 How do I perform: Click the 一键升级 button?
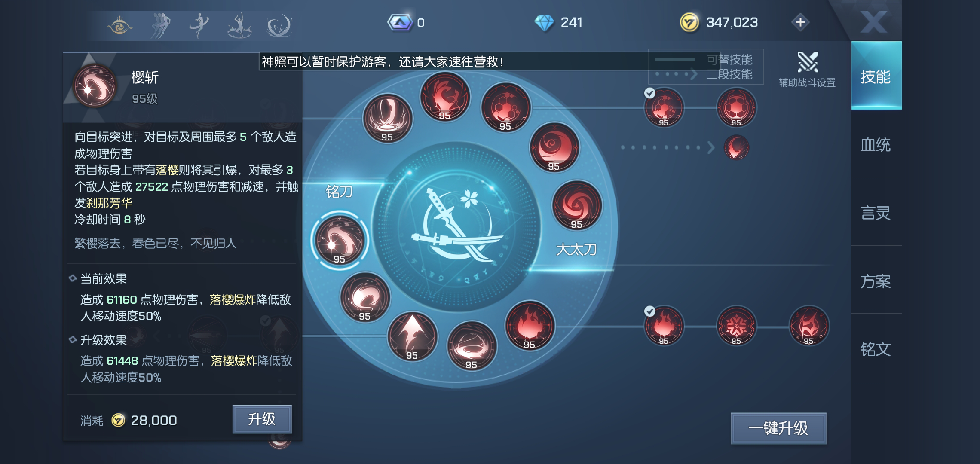tap(778, 428)
